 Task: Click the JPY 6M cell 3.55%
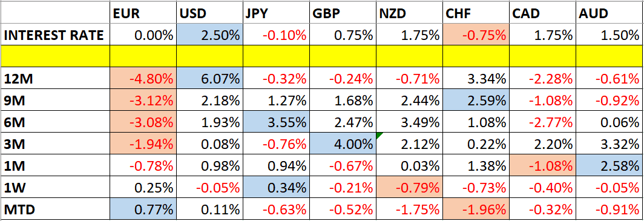(275, 122)
